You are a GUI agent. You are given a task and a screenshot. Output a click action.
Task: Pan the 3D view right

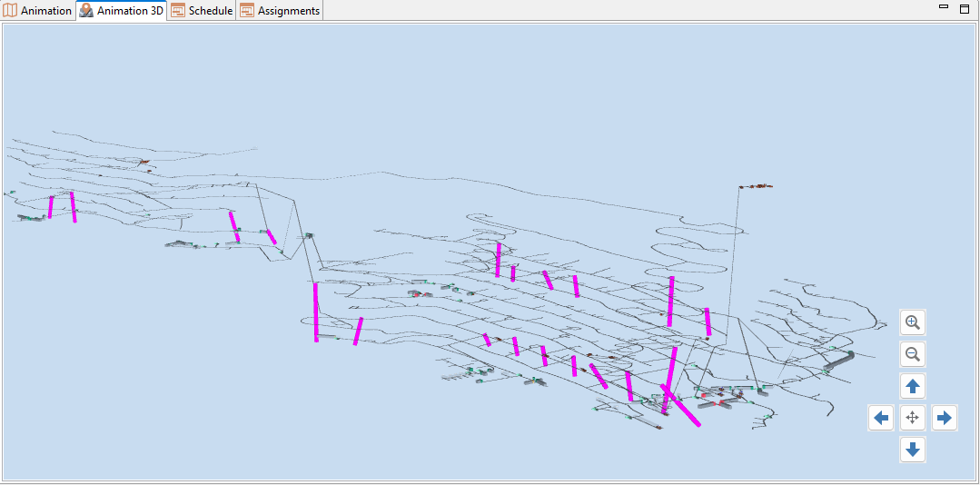[945, 418]
